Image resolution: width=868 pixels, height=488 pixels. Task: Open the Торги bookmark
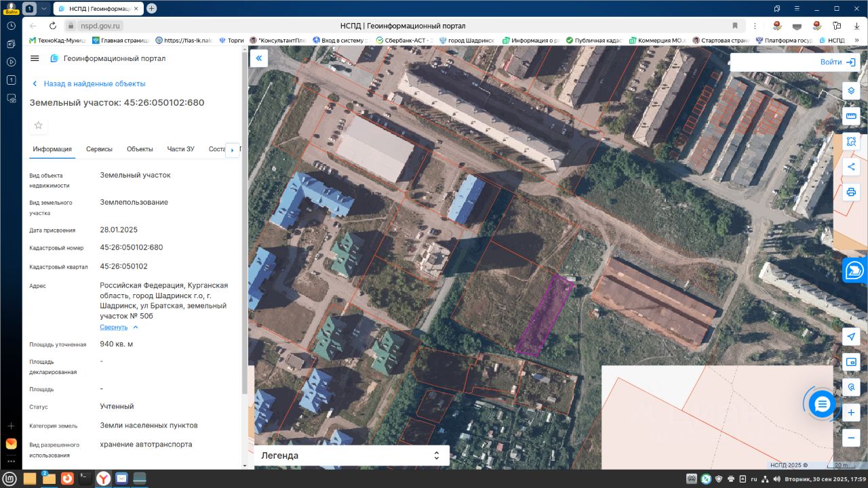pos(231,40)
